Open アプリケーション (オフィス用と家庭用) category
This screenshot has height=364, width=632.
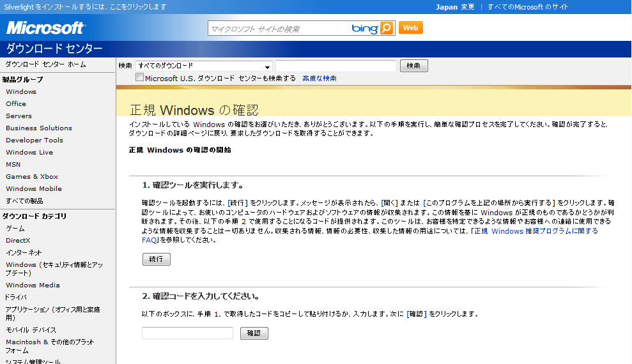pos(53,314)
